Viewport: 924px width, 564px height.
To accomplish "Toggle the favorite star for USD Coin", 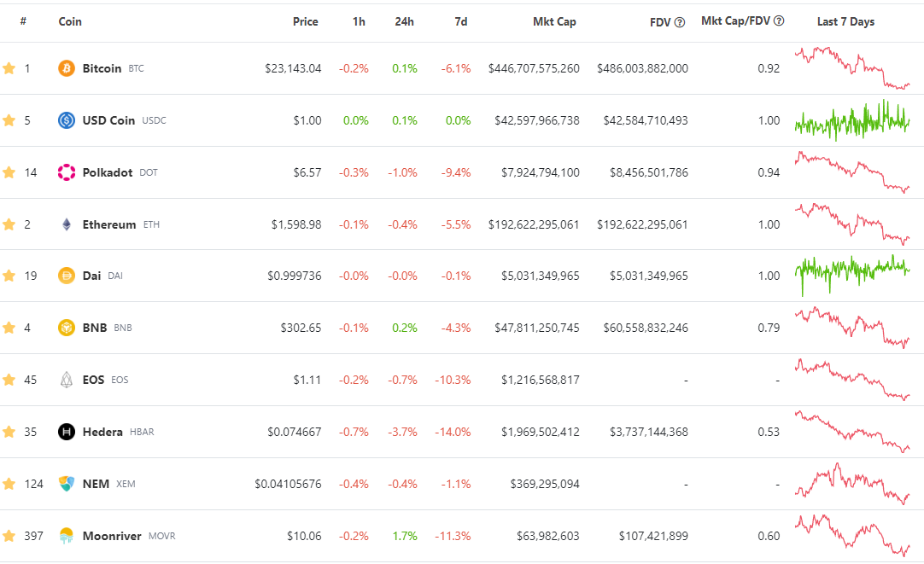I will [x=9, y=120].
